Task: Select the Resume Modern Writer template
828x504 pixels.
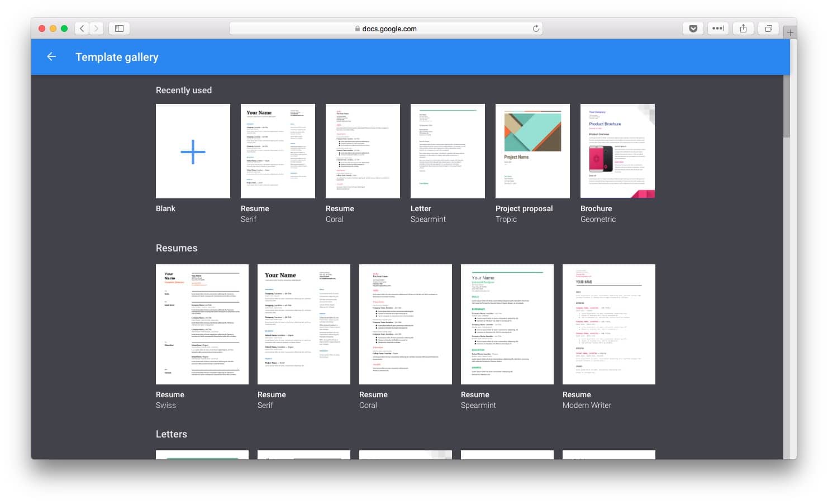Action: click(609, 324)
